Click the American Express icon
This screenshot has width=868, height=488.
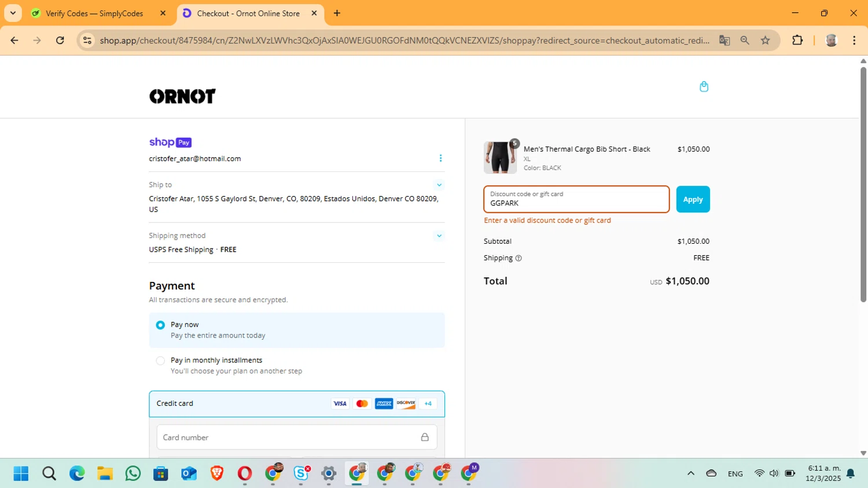pyautogui.click(x=384, y=403)
